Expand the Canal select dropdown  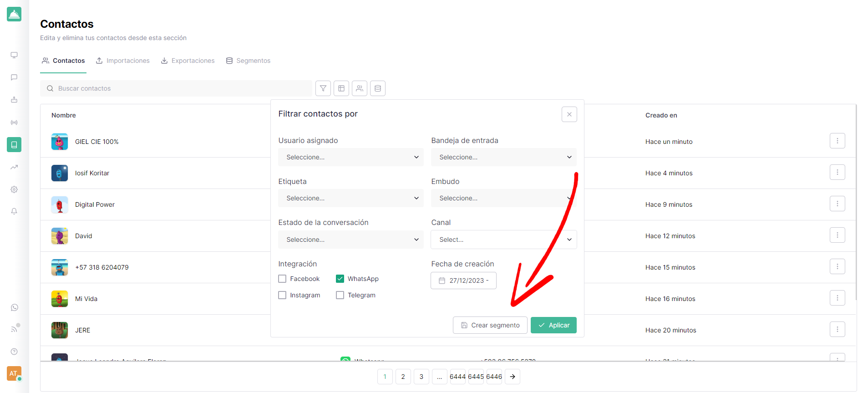pos(504,240)
